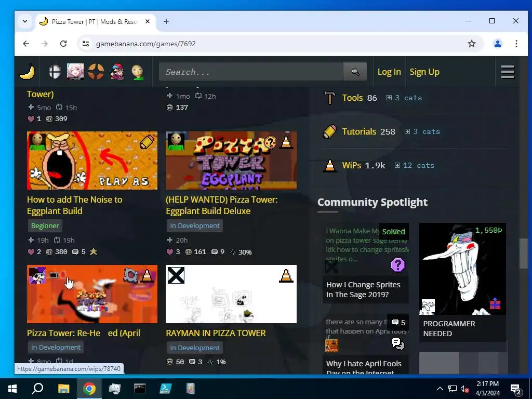Open the Super Smash Bros game icon
Image resolution: width=532 pixels, height=399 pixels.
55,72
